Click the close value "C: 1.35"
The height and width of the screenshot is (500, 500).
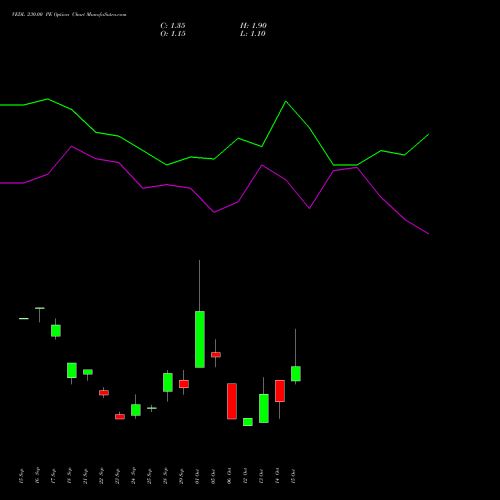tap(173, 26)
